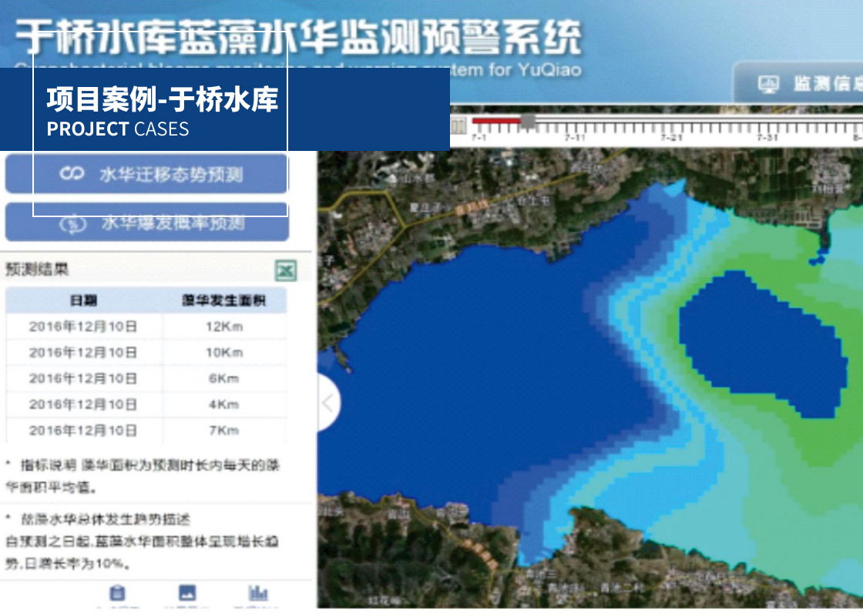Open the 水华爆发概率预测 probability button

click(146, 223)
